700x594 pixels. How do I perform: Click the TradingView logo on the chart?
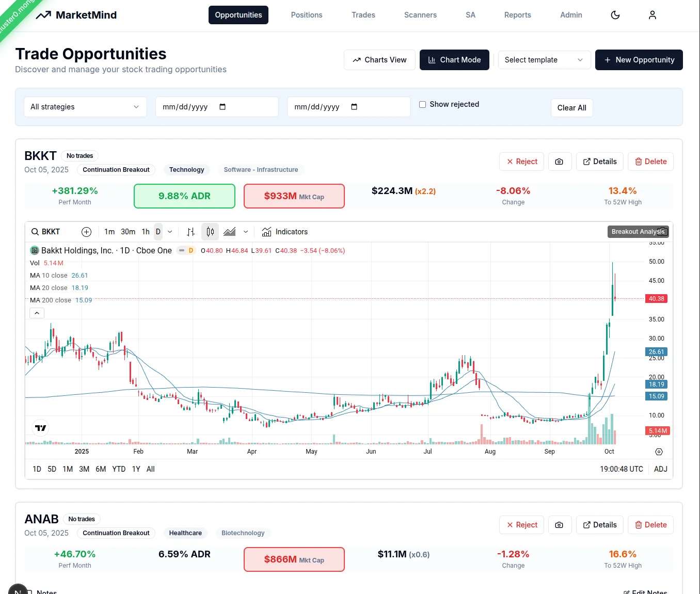click(40, 428)
